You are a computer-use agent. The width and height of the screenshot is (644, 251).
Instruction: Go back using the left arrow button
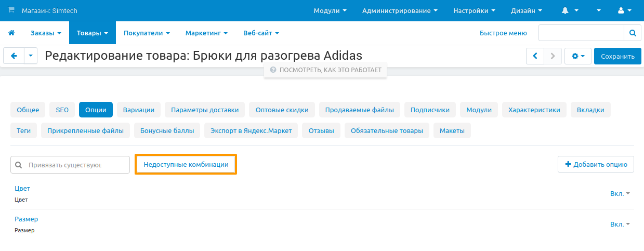pos(14,56)
